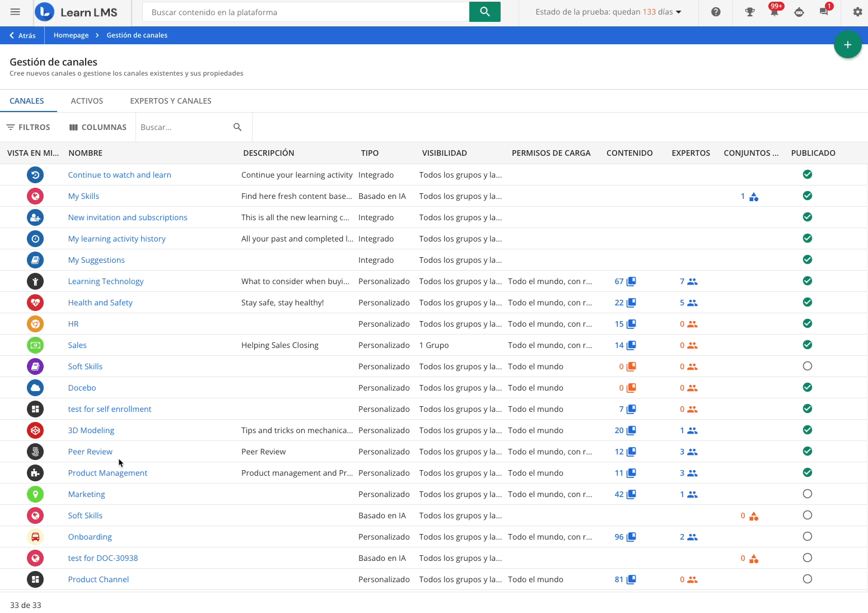Click the Homepage breadcrumb link
This screenshot has width=868, height=613.
[x=71, y=35]
